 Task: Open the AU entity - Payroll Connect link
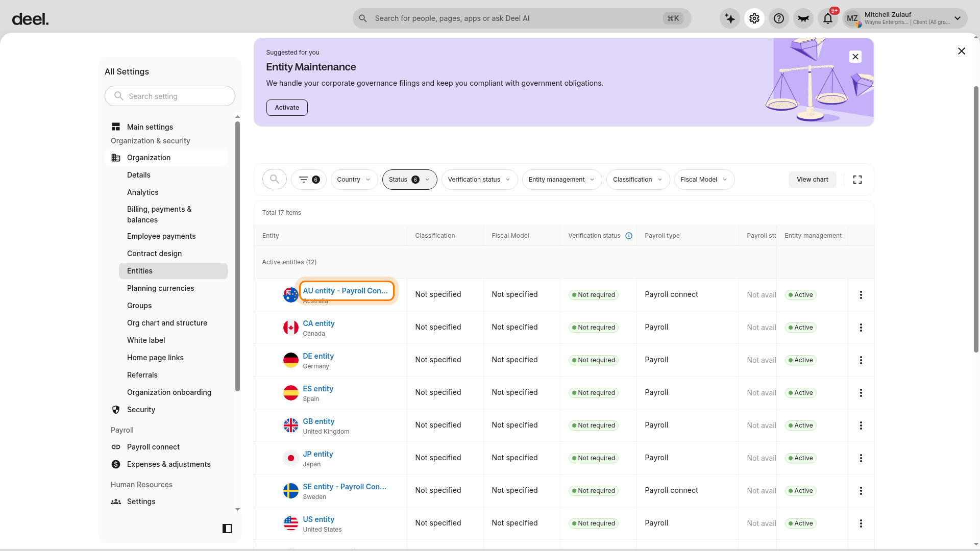346,291
